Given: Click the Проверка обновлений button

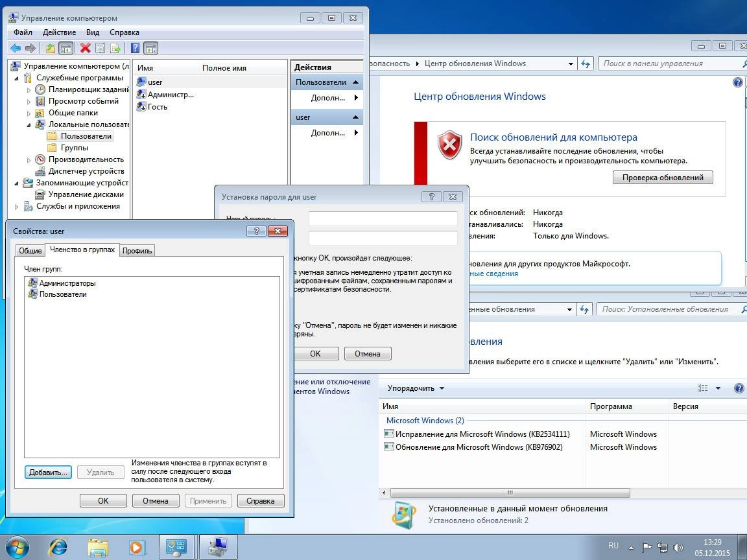Looking at the screenshot, I should (663, 177).
